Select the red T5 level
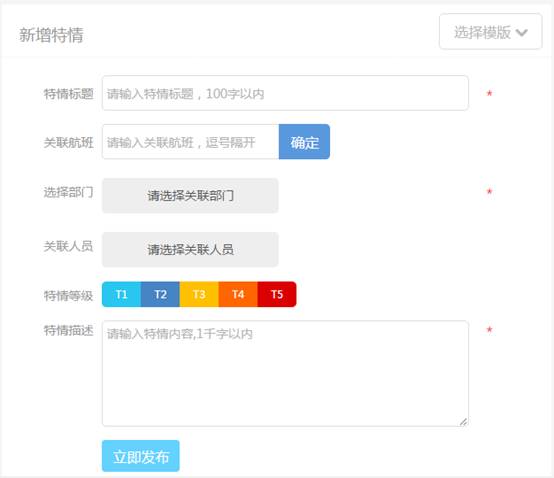This screenshot has height=478, width=554. pos(277,294)
